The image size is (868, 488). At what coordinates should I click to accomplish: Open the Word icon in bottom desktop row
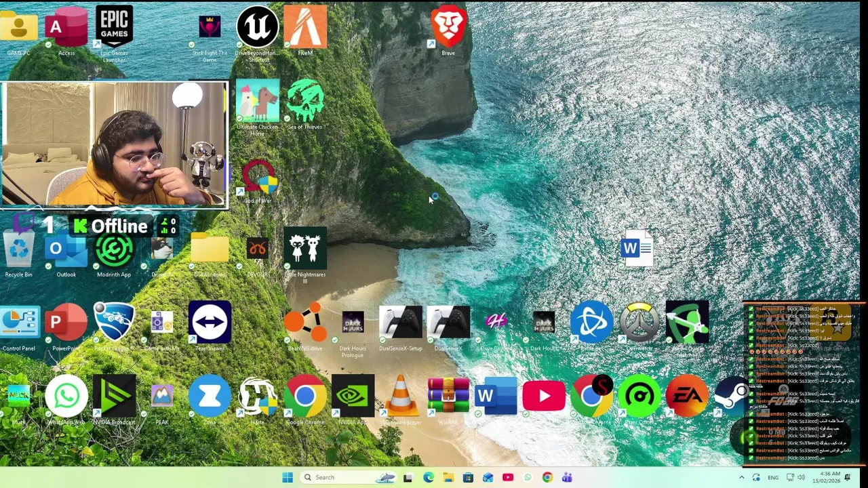coord(496,396)
